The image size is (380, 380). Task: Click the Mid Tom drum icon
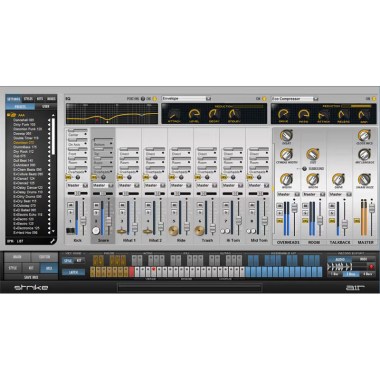pyautogui.click(x=251, y=231)
